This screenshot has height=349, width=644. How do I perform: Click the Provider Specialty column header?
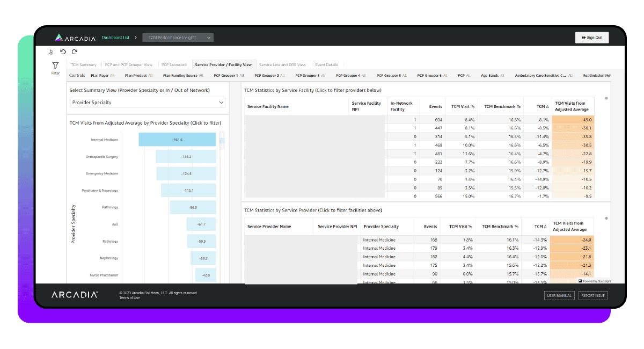(380, 227)
